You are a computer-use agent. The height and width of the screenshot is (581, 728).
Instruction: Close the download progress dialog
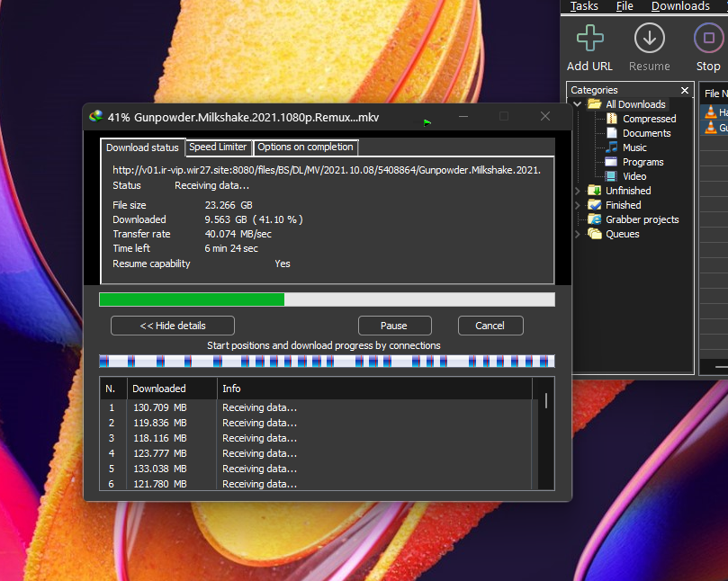[x=545, y=117]
